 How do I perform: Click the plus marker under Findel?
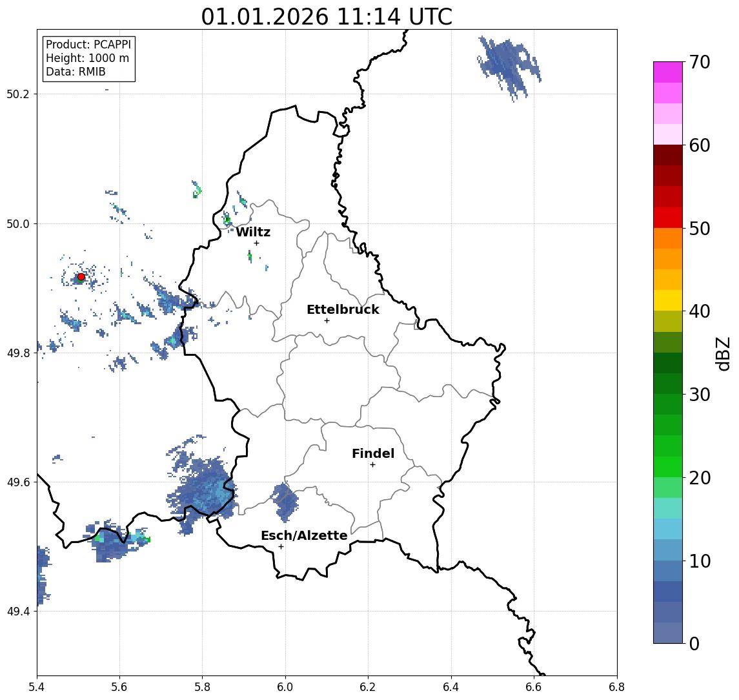(x=372, y=465)
